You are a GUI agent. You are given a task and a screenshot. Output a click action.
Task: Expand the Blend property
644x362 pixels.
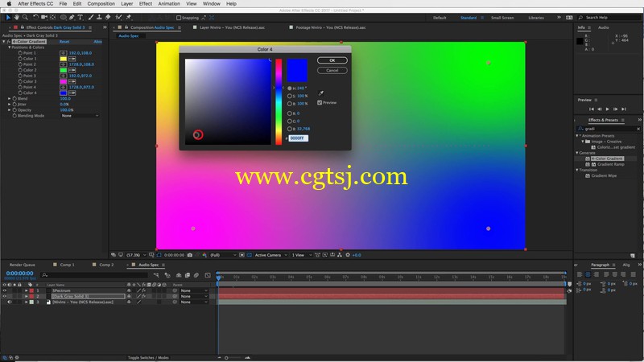[10, 98]
